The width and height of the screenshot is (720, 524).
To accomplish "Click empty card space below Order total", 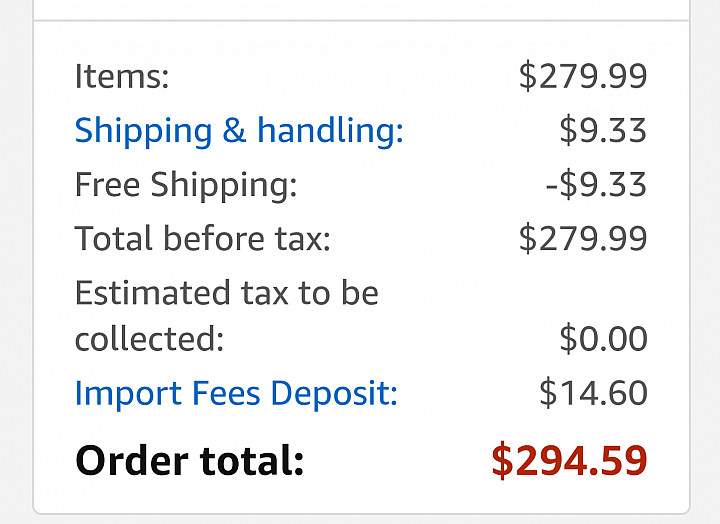I will tap(361, 497).
